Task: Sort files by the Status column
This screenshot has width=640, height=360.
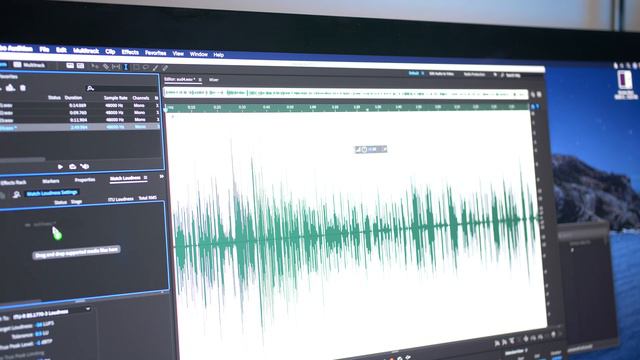Action: point(54,98)
